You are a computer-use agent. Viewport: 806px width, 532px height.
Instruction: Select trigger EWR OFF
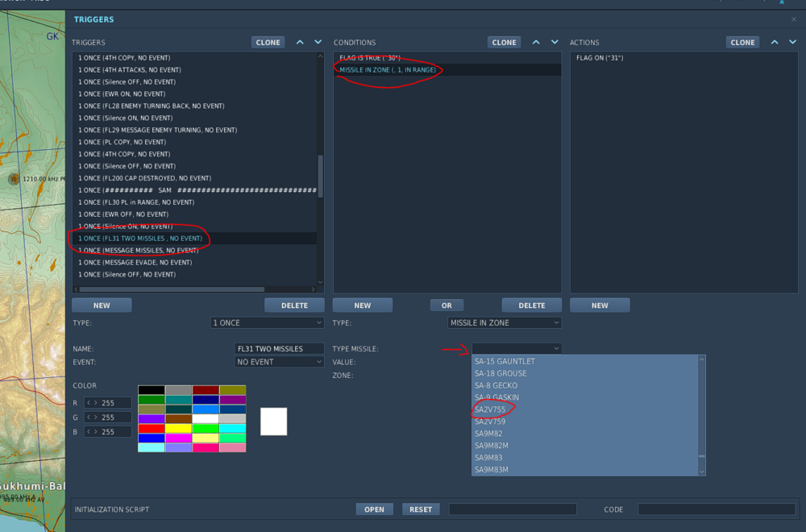[x=195, y=214]
